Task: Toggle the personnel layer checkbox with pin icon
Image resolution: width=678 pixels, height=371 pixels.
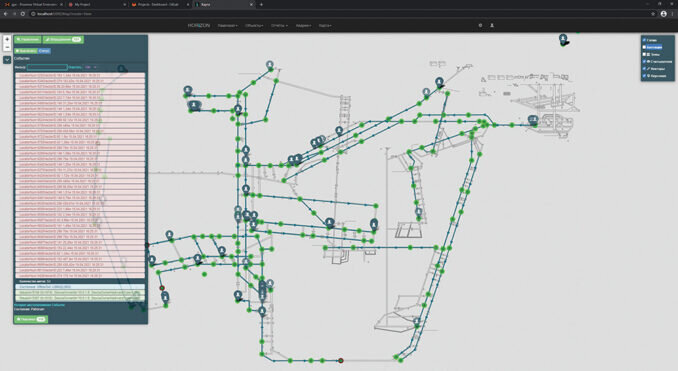Action: coord(644,76)
